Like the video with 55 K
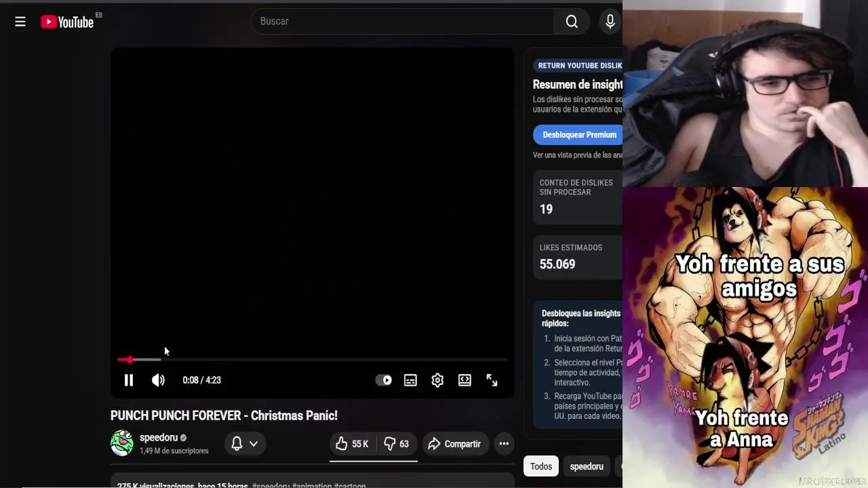 coord(352,444)
